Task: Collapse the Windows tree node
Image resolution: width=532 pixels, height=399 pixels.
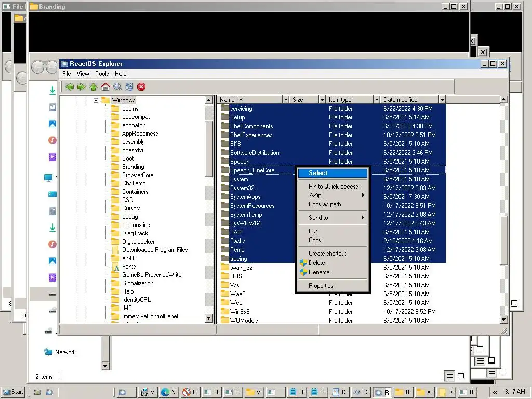Action: (96, 100)
